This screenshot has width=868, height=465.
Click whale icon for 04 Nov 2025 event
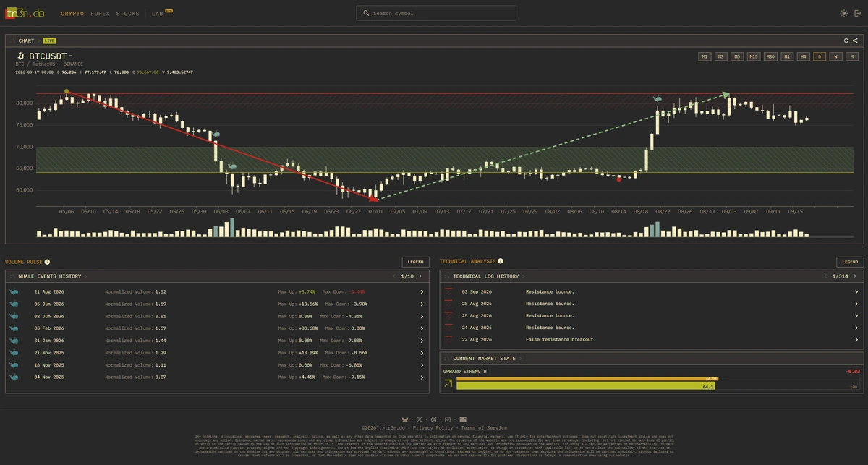[x=14, y=377]
